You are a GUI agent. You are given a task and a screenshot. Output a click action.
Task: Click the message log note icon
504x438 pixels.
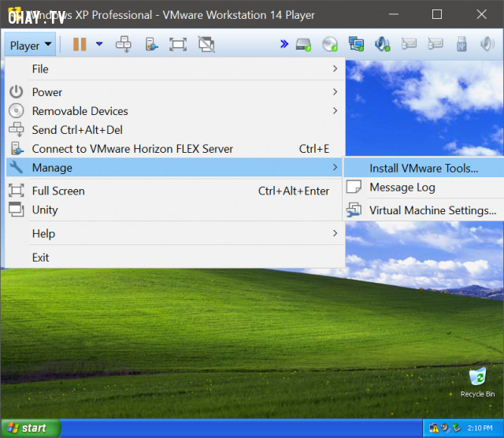tap(354, 187)
